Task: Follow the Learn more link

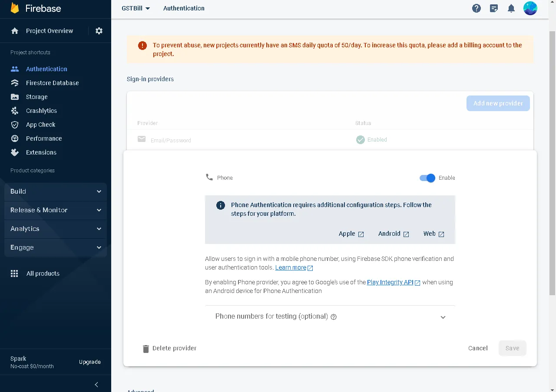Action: pyautogui.click(x=294, y=268)
